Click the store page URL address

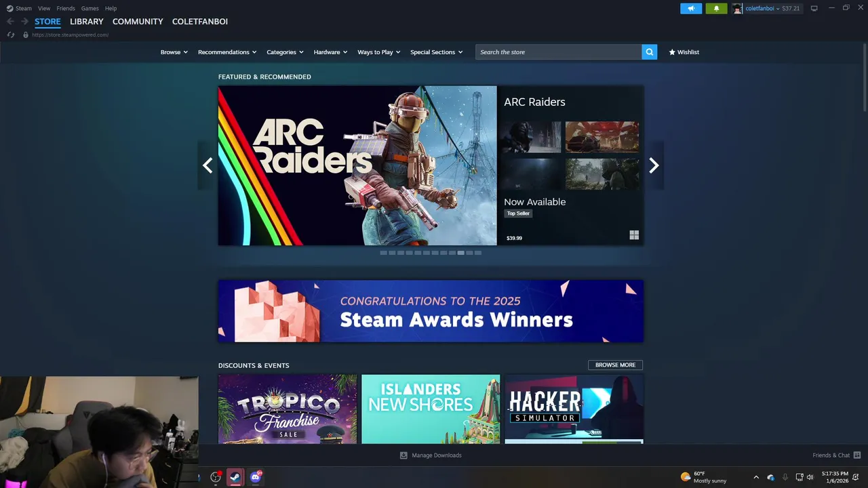tap(70, 35)
